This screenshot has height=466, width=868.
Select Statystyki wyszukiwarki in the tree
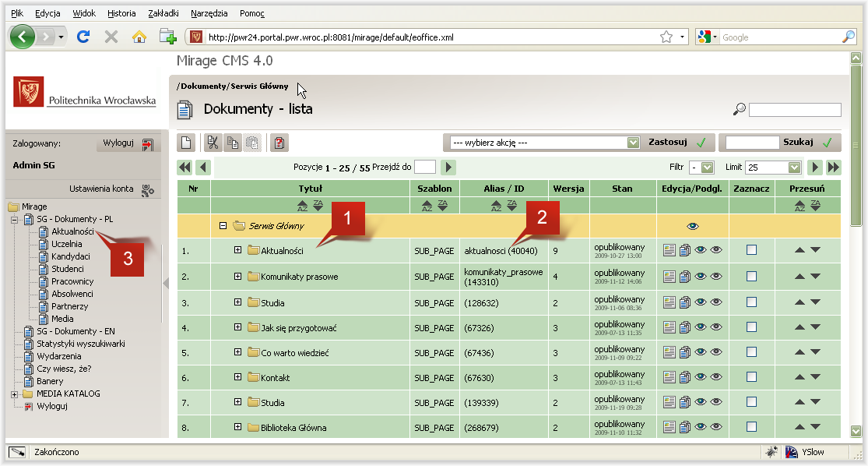[81, 344]
